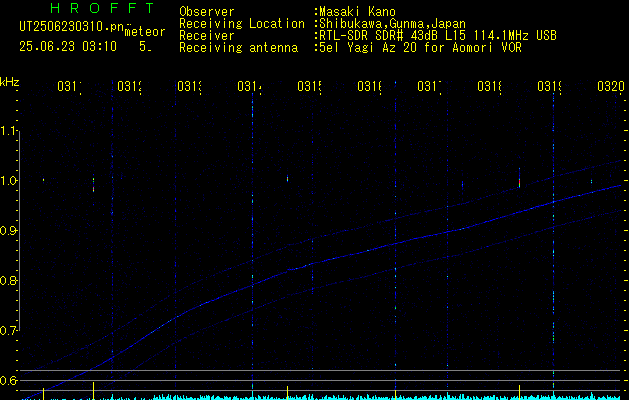The height and width of the screenshot is (400, 629).
Task: Click the 1.0 kHz echo between 0314 and 0315
Action: click(288, 179)
